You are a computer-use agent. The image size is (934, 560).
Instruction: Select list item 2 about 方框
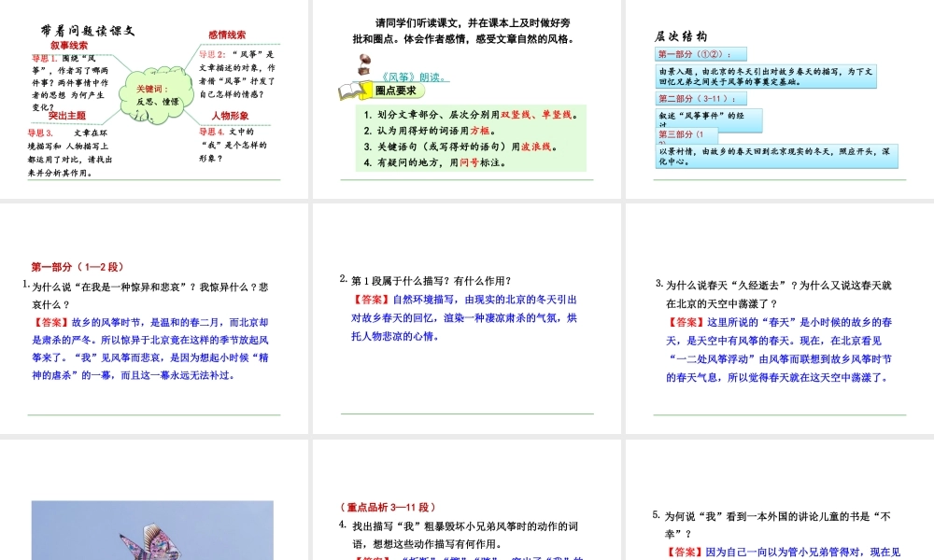(430, 131)
